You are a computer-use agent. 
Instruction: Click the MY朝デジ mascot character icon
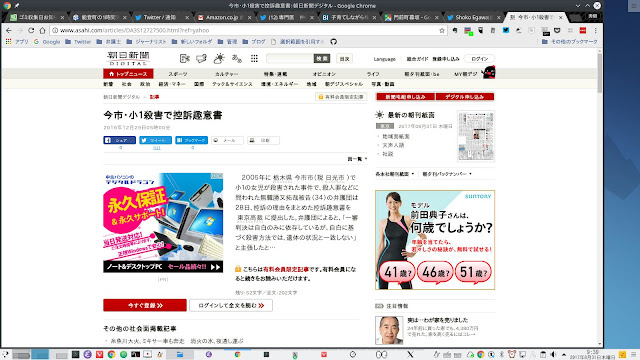[x=489, y=72]
